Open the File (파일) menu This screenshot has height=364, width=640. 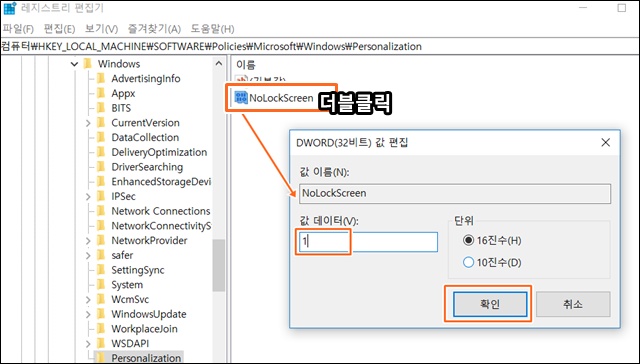coord(18,29)
